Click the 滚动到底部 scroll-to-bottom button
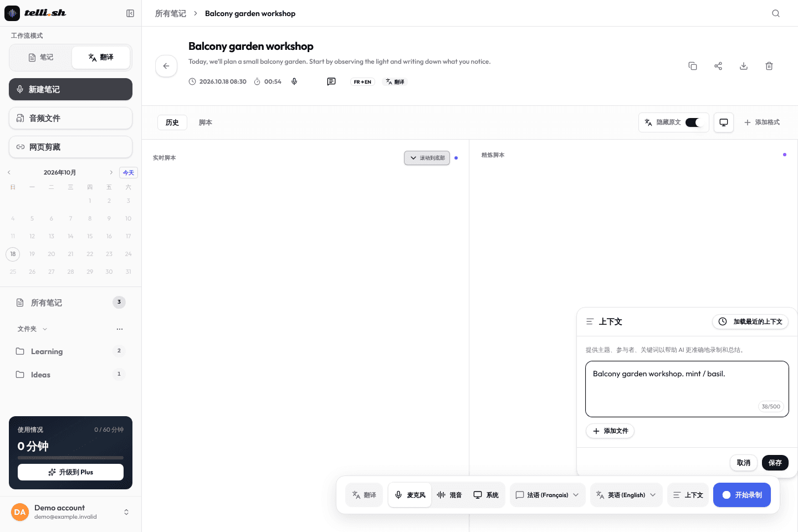The height and width of the screenshot is (532, 798). click(427, 158)
